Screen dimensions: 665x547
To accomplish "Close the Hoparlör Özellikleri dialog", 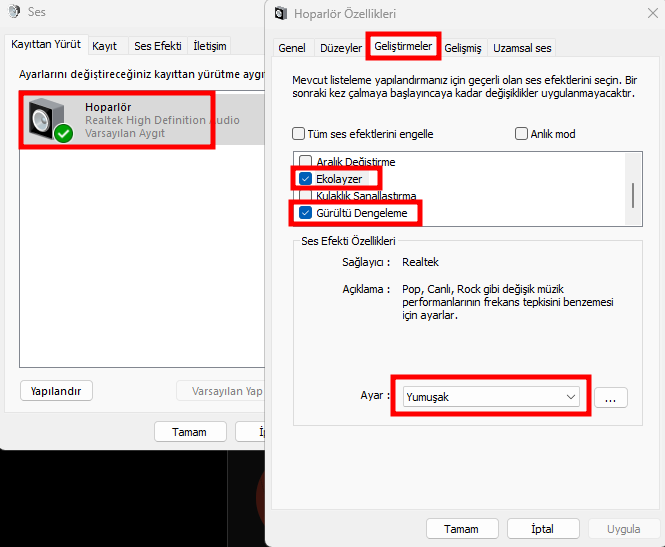I will click(x=653, y=14).
